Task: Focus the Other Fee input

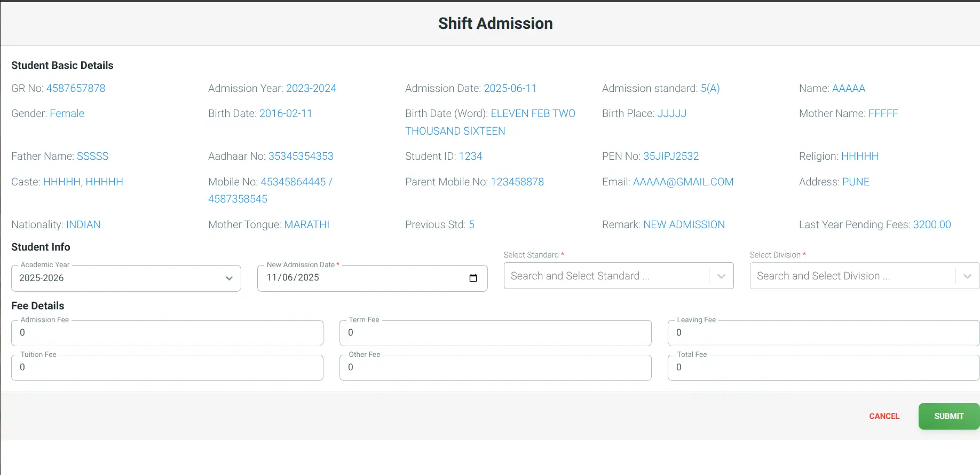Action: pos(495,368)
